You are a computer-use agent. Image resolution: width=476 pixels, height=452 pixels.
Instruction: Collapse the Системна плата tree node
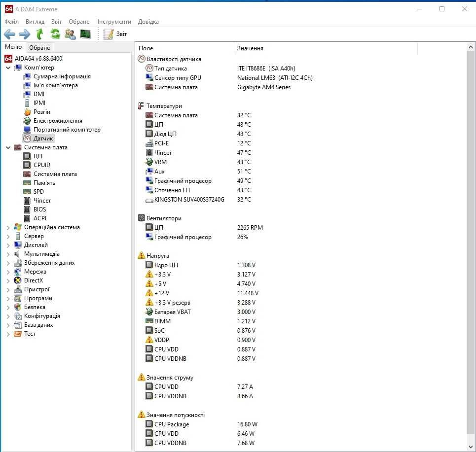(x=8, y=148)
